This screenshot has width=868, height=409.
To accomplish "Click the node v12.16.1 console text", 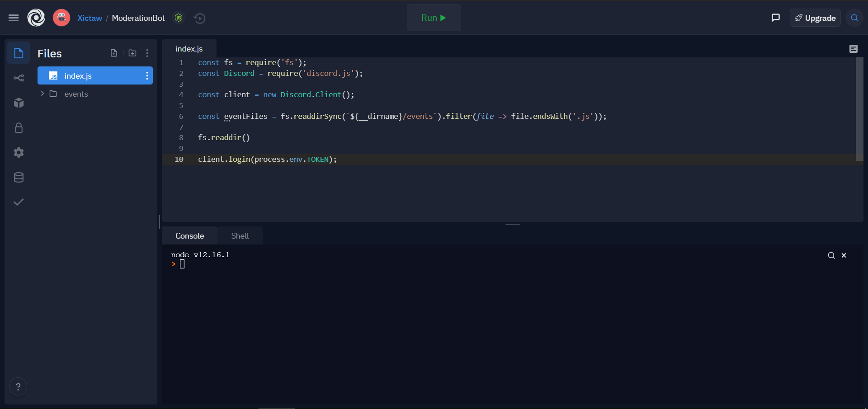I will [x=200, y=255].
